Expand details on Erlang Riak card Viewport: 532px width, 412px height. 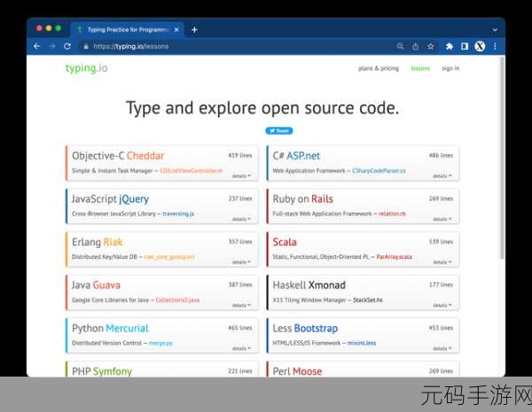(241, 262)
